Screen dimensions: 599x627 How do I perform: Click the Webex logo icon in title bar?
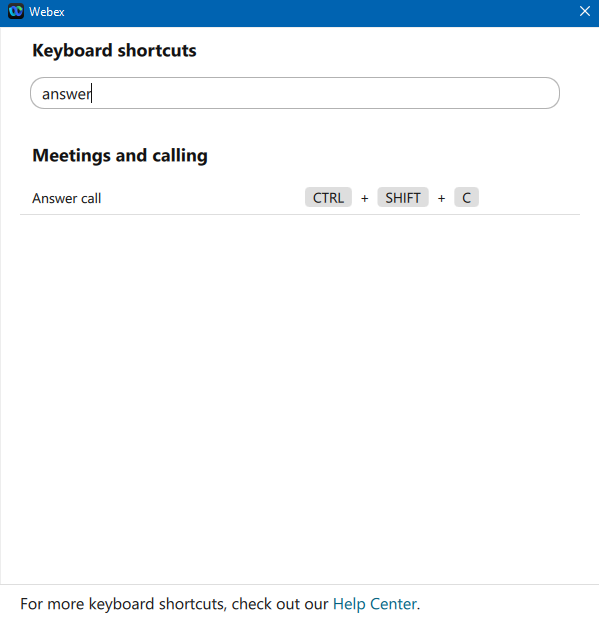click(x=16, y=11)
